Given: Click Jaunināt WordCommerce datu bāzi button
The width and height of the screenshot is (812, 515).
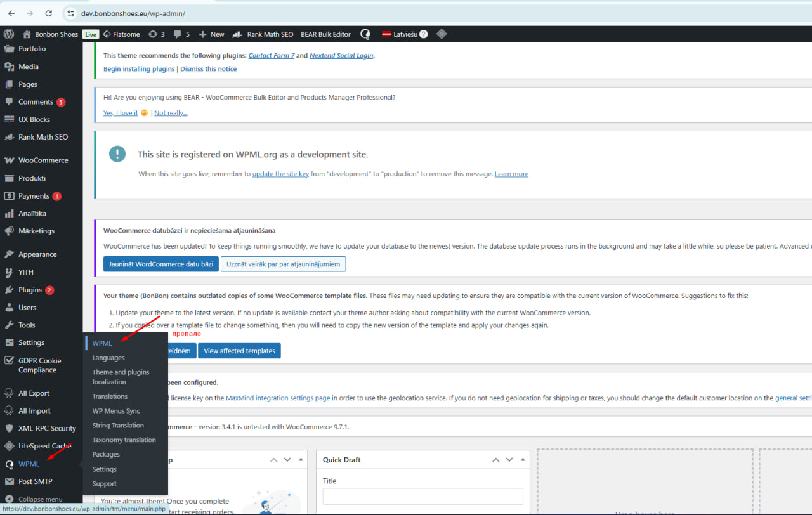Looking at the screenshot, I should (x=161, y=264).
